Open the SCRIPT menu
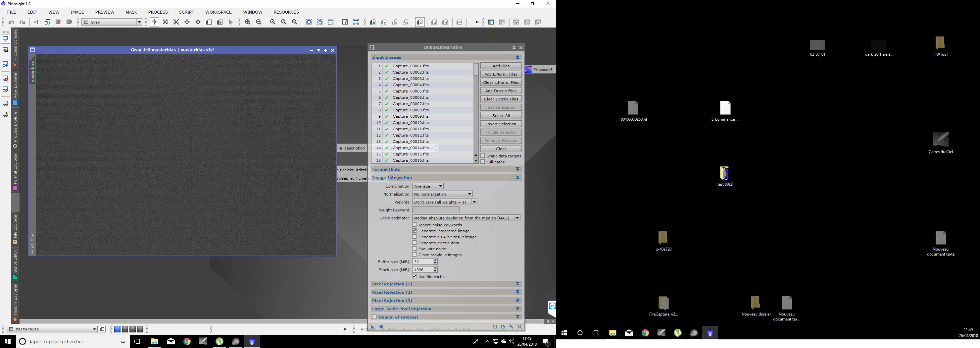Image resolution: width=980 pixels, height=348 pixels. point(186,12)
